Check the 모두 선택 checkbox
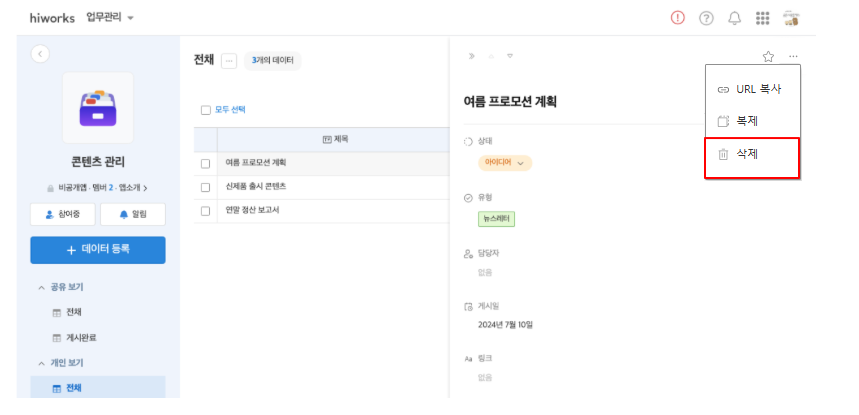Viewport: 859px width, 415px height. tap(206, 110)
